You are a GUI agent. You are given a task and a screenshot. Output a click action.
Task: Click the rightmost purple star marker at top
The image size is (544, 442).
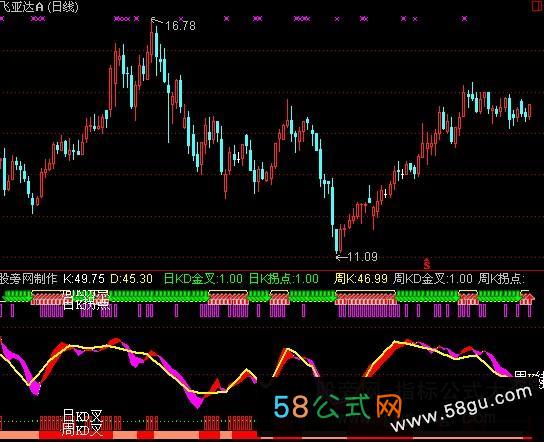[x=464, y=18]
